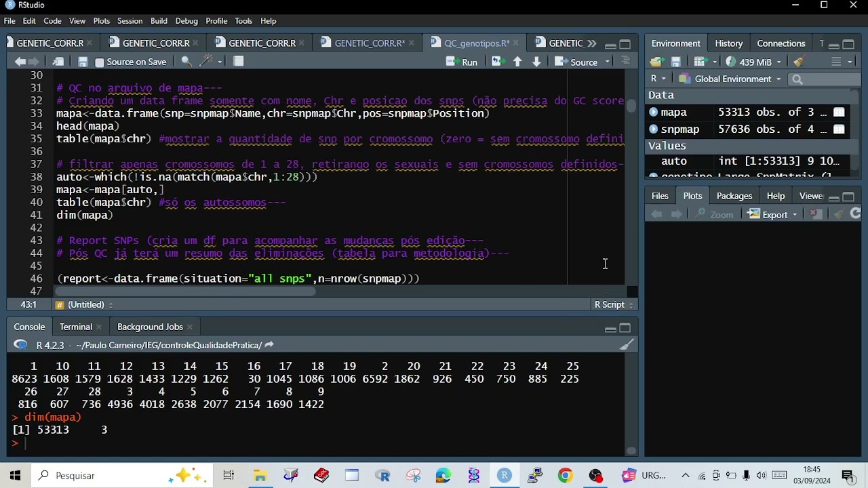Viewport: 868px width, 488px height.
Task: Close the QC_genotipos.R* tab
Action: coord(516,43)
